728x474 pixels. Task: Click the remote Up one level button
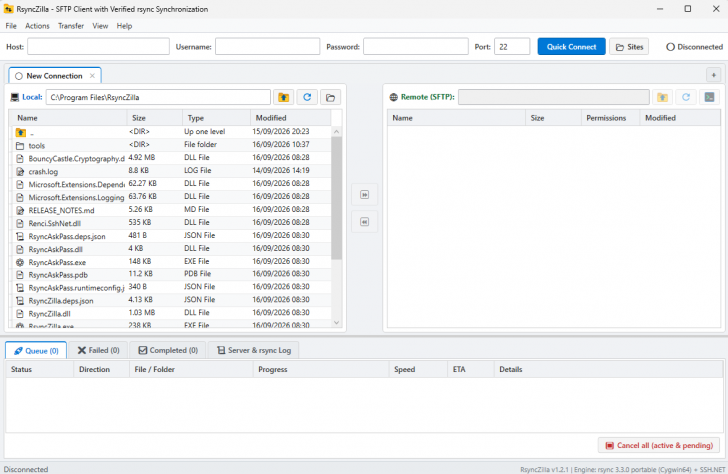663,97
